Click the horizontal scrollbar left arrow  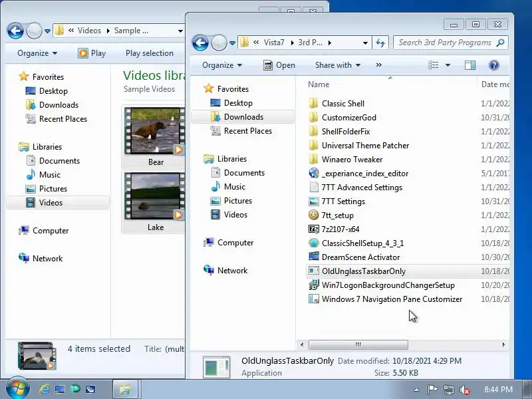pyautogui.click(x=302, y=344)
